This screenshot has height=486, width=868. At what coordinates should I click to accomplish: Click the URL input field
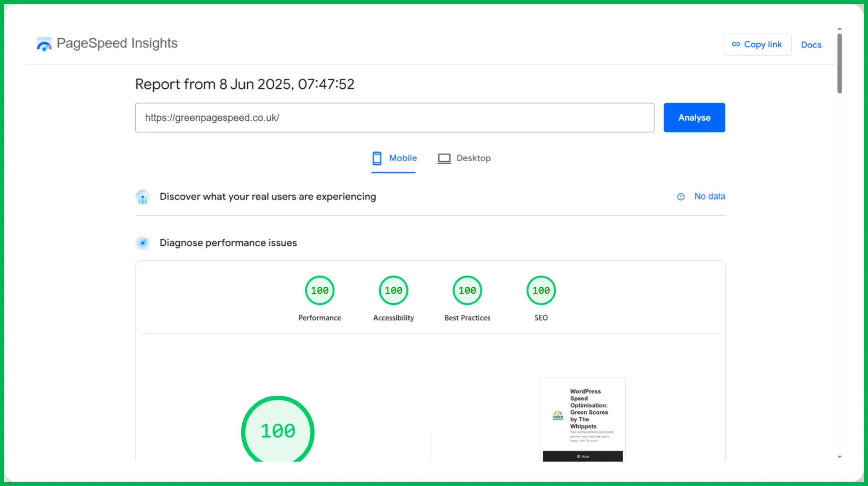tap(394, 118)
